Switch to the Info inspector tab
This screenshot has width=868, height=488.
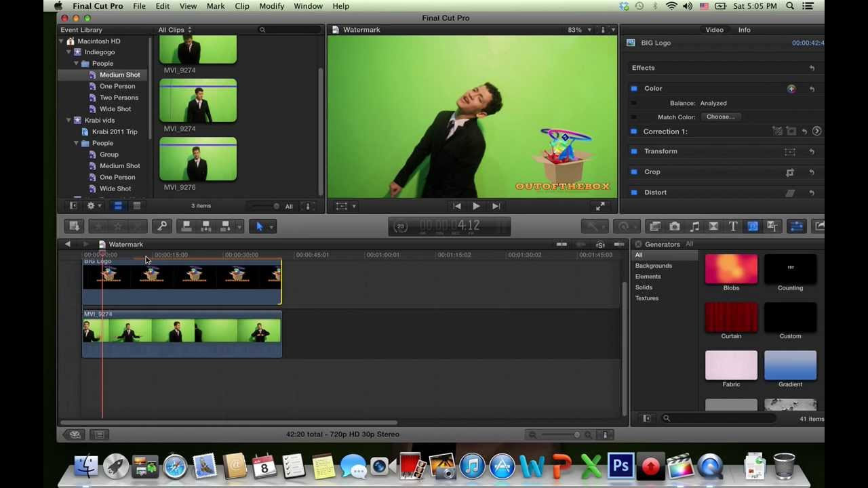coord(744,30)
